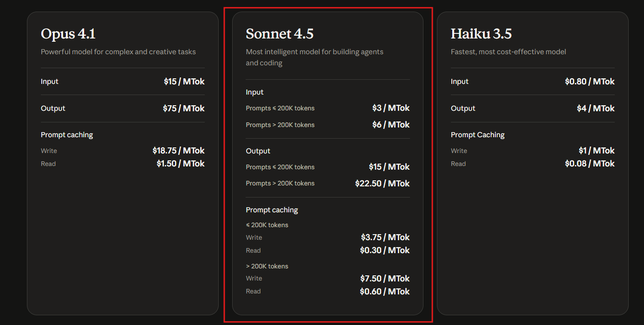Select Opus 4.1 input price "$15 / MTok"
Viewport: 644px width, 325px height.
pyautogui.click(x=184, y=82)
